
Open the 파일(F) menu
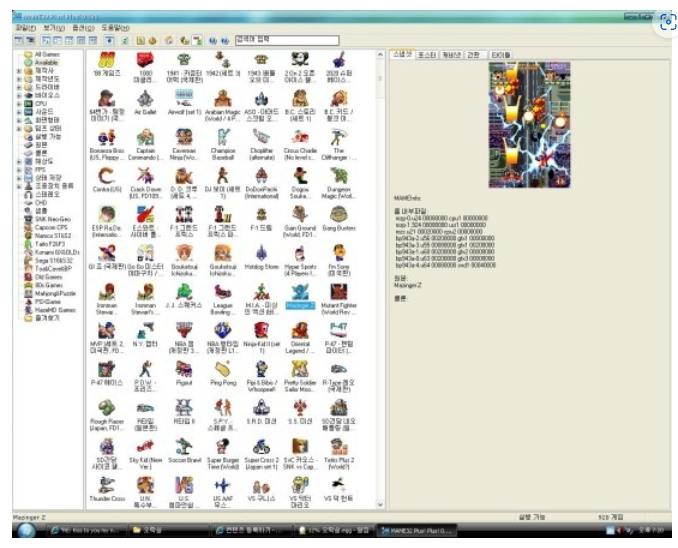pyautogui.click(x=26, y=28)
